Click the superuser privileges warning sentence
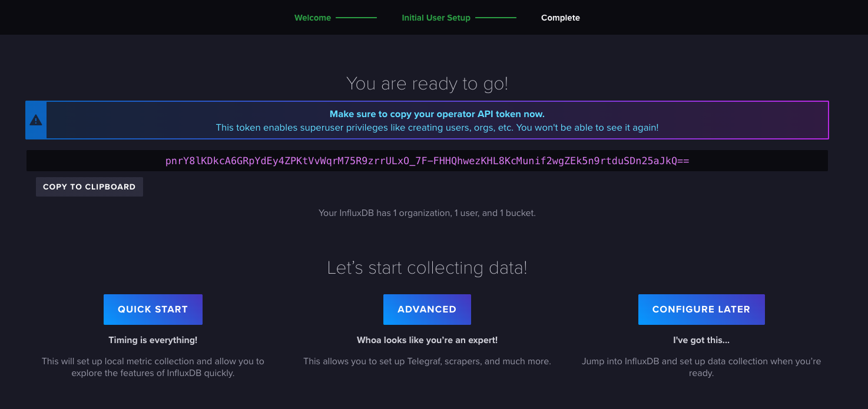Screen dimensions: 868x409 pos(437,127)
